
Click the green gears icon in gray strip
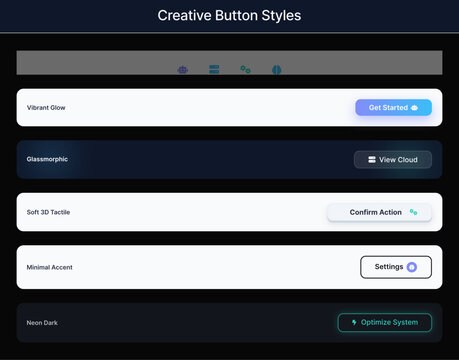245,69
